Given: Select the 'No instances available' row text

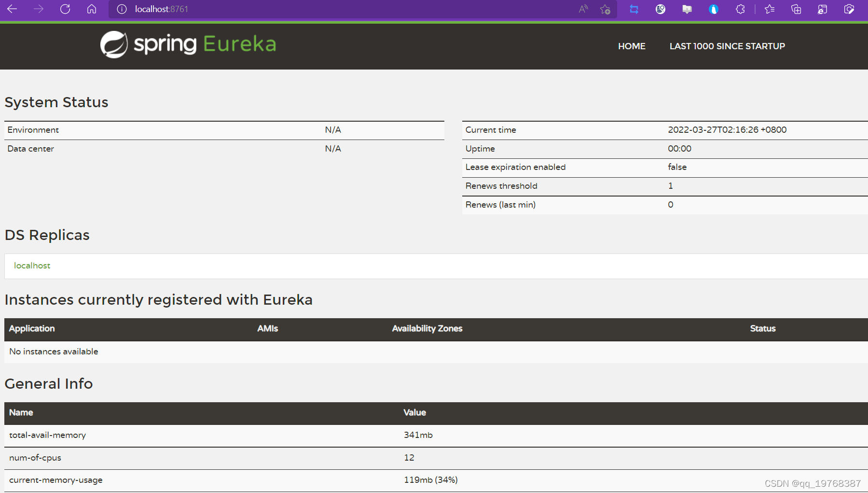Looking at the screenshot, I should [54, 352].
